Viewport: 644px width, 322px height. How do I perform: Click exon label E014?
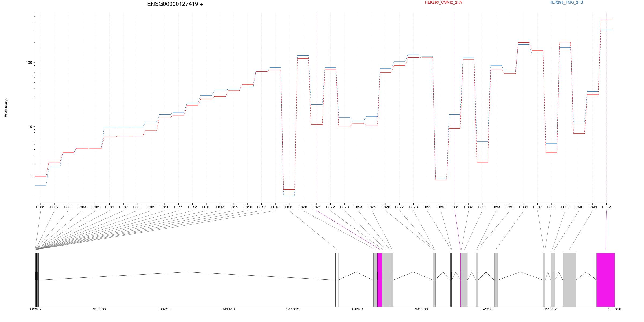point(220,207)
